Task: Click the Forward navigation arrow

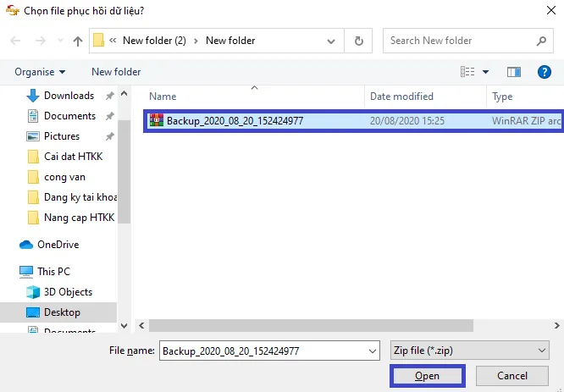Action: tap(41, 41)
